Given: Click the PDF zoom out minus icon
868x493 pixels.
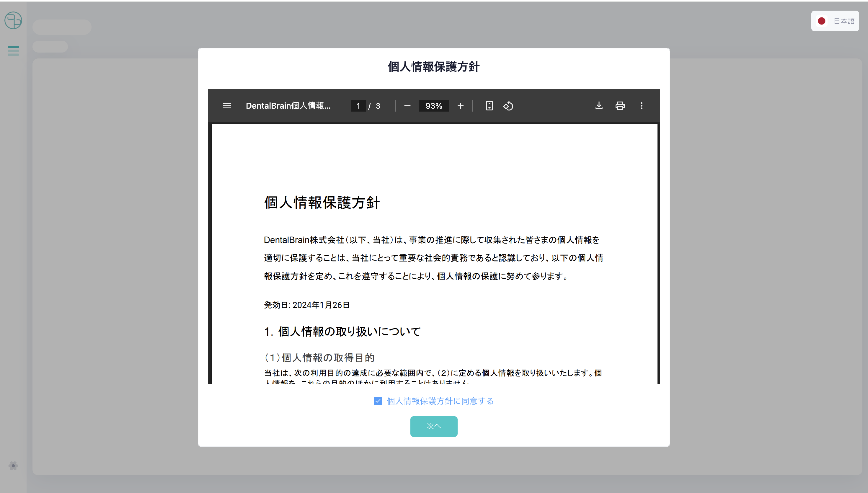Looking at the screenshot, I should click(x=407, y=106).
